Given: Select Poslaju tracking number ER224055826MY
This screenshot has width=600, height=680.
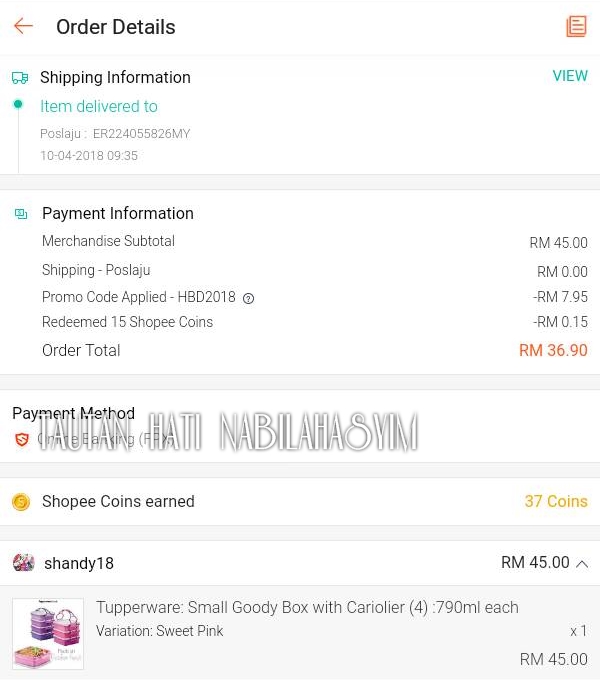Looking at the screenshot, I should click(x=141, y=134).
